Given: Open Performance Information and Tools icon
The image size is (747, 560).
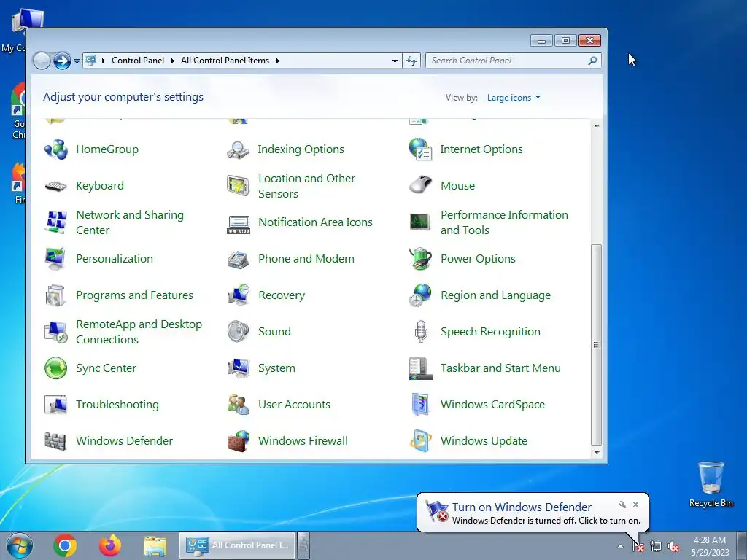Looking at the screenshot, I should coord(421,222).
